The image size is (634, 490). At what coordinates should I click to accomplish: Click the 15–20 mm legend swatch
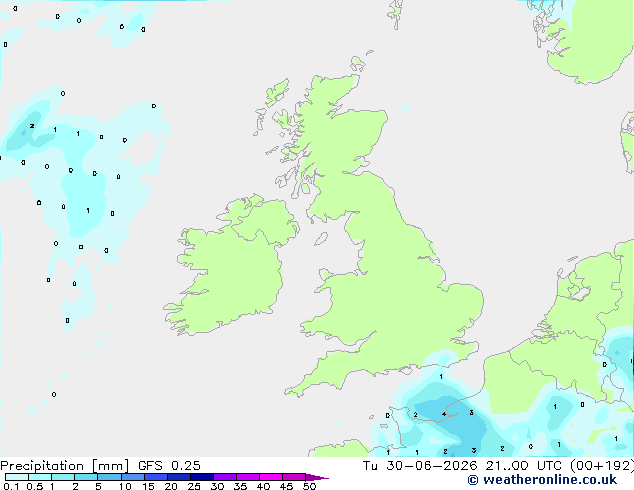(x=156, y=477)
